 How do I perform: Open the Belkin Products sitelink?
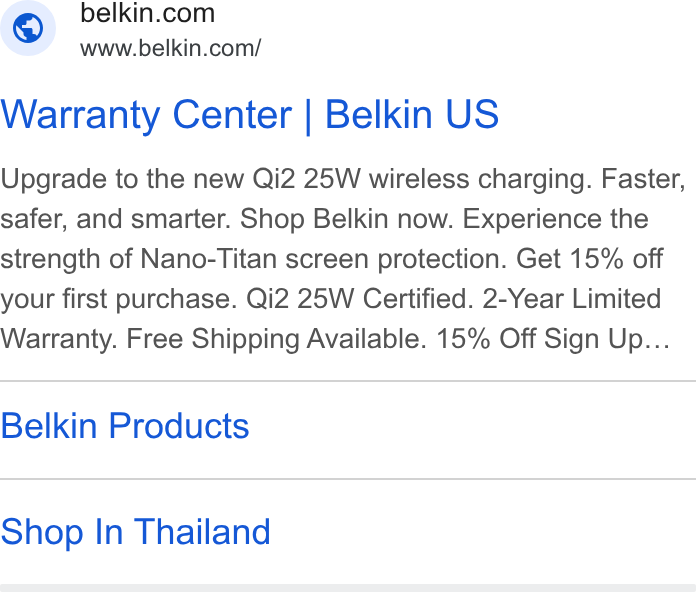[x=125, y=426]
